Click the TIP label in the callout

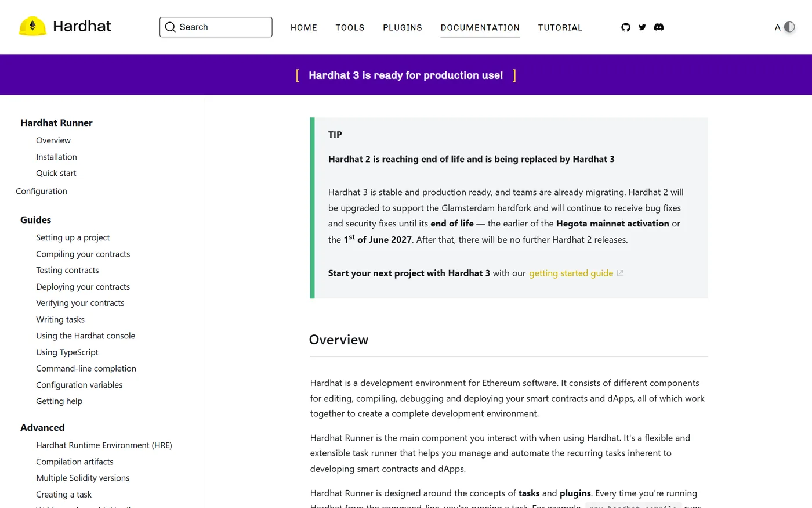tap(335, 135)
